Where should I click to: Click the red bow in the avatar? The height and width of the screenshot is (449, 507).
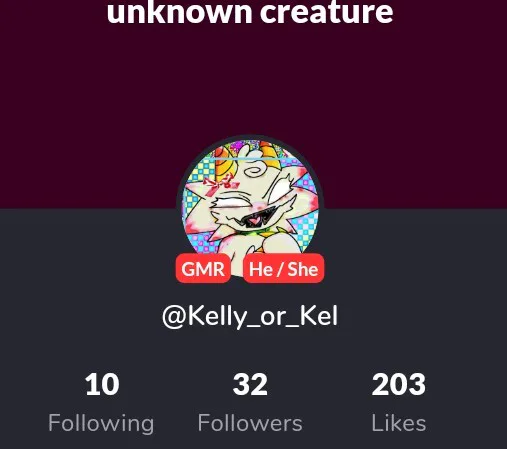pos(220,184)
